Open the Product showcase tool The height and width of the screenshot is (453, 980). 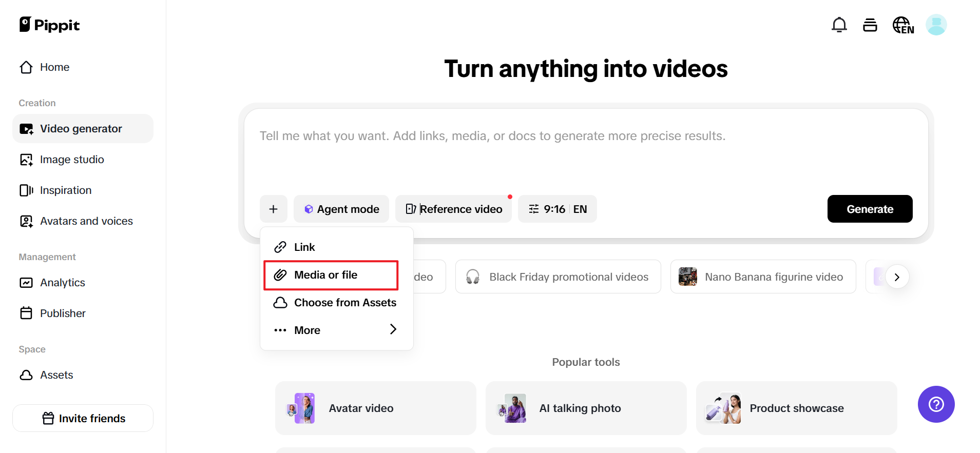[x=797, y=408]
